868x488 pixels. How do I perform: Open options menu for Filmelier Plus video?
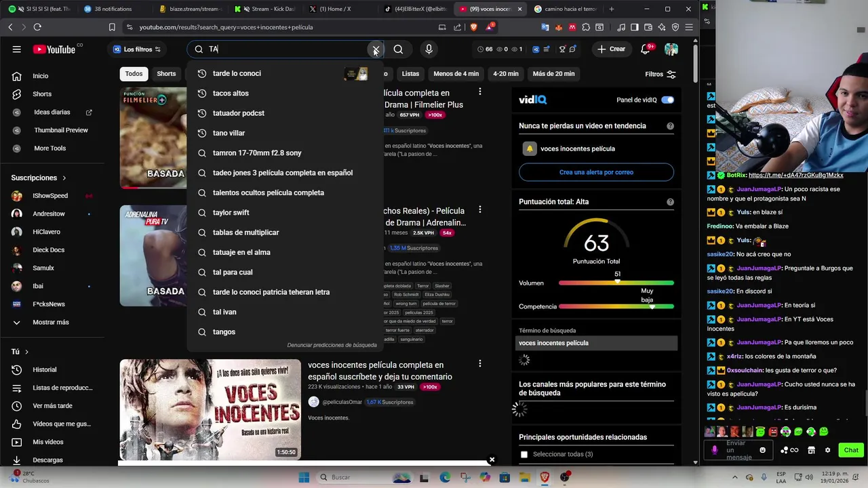tap(479, 91)
